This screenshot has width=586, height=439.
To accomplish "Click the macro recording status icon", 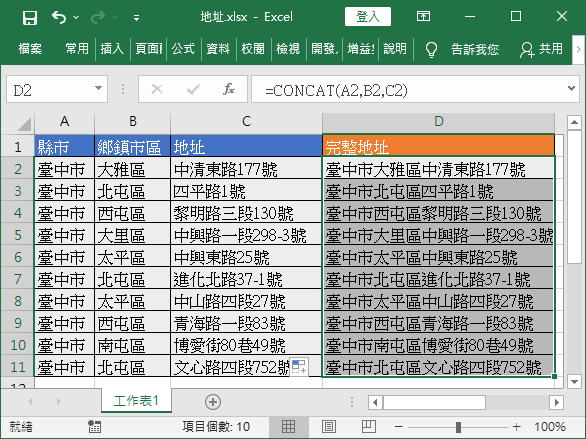I will tap(94, 426).
